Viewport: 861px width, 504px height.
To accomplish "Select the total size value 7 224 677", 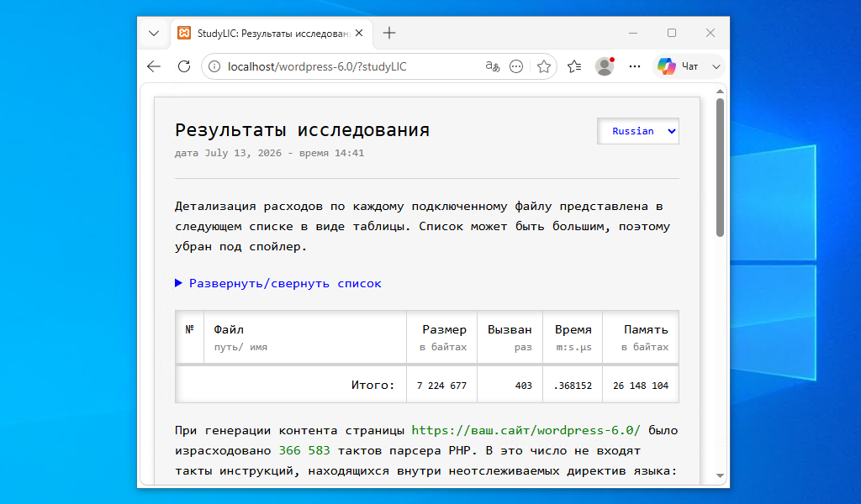I will (x=441, y=386).
